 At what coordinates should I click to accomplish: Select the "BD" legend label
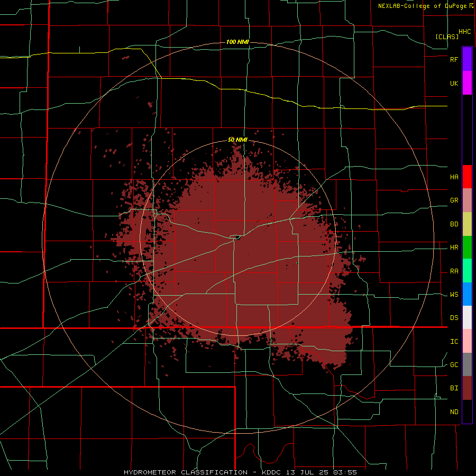click(x=454, y=224)
